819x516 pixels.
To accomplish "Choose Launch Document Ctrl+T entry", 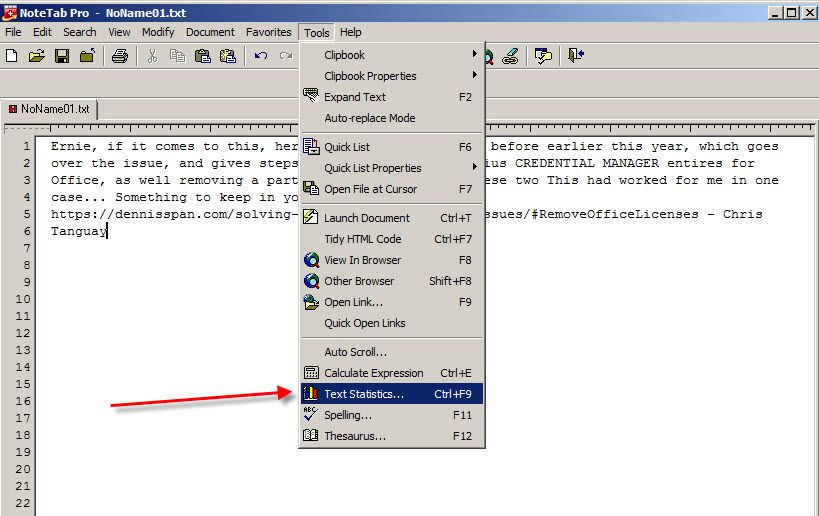I will click(x=392, y=218).
